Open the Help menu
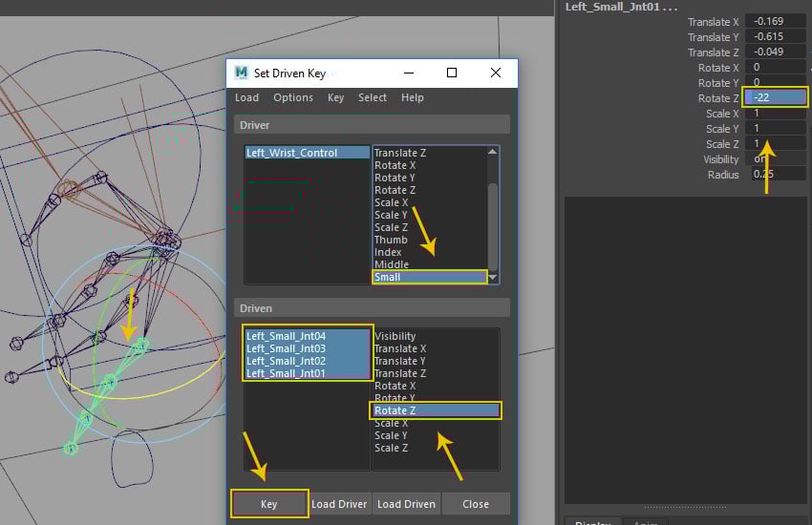Viewport: 812px width, 525px height. [413, 97]
